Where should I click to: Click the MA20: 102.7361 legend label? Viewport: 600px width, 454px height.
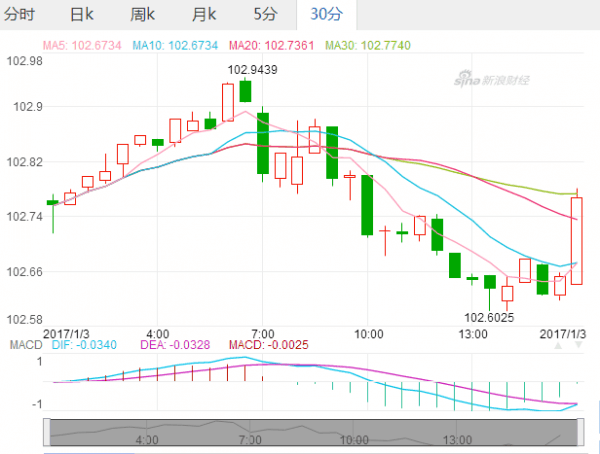[271, 46]
